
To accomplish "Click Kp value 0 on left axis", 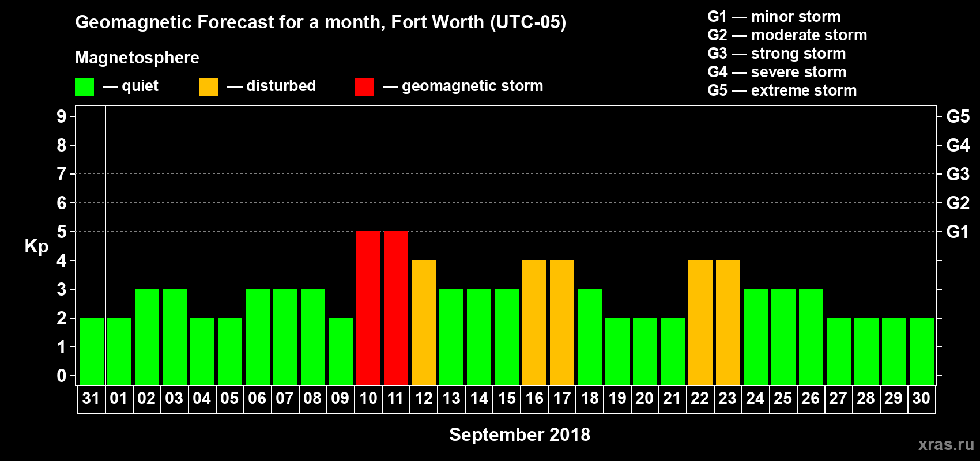I will [62, 376].
